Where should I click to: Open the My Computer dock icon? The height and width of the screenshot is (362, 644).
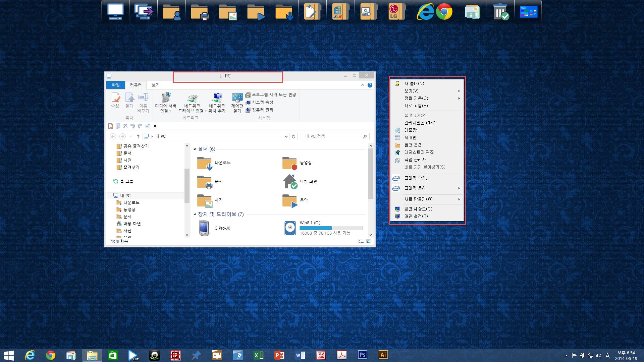point(115,12)
